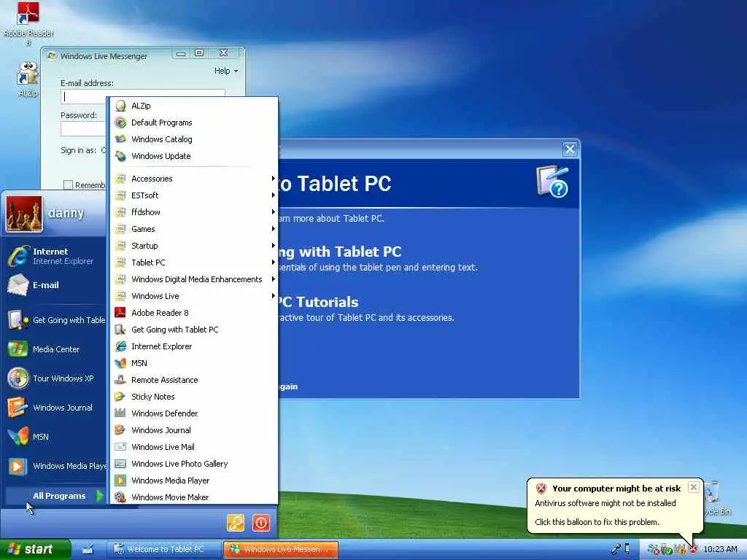Open ALZip from the programs menu
Screen dimensions: 747x560
194,106
